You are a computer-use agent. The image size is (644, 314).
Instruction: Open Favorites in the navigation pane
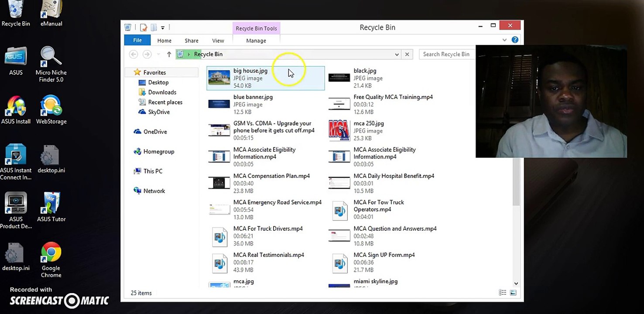[154, 72]
